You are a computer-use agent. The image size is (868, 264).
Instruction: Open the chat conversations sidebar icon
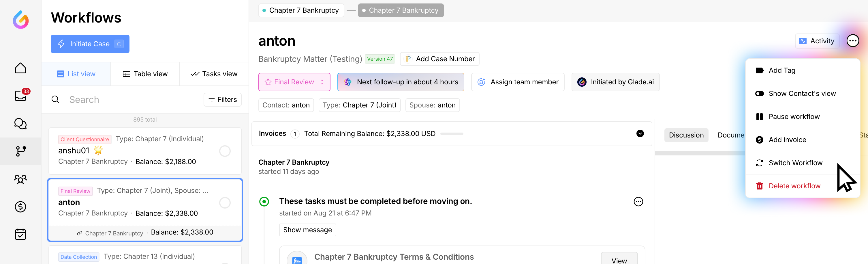pyautogui.click(x=20, y=124)
